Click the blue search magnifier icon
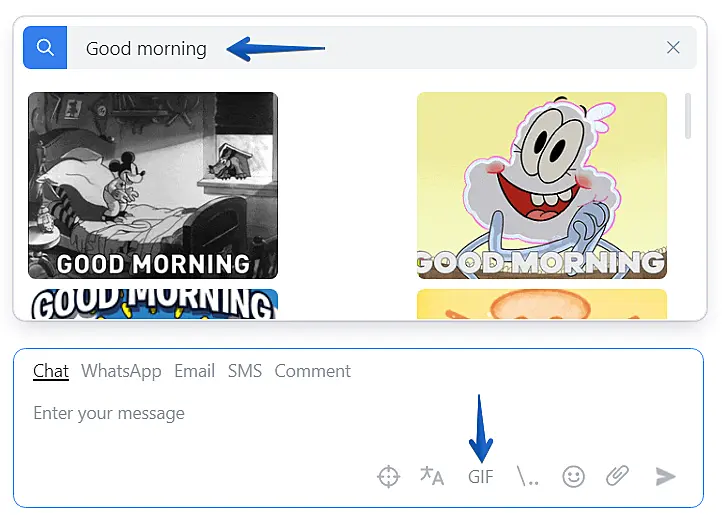Viewport: 725px width, 515px height. click(x=45, y=48)
